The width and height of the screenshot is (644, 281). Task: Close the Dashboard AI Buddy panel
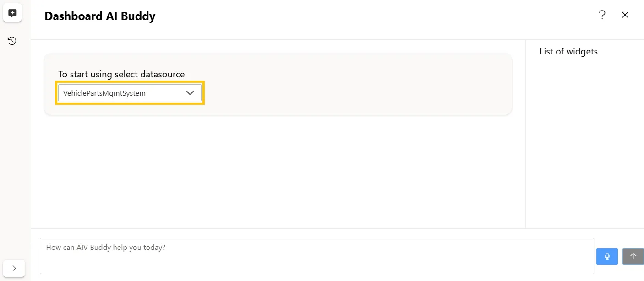click(x=625, y=15)
